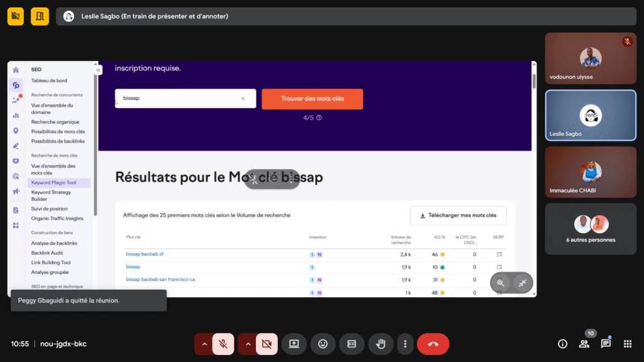The image size is (644, 362).
Task: Leave the call with the red phone button
Action: (433, 344)
